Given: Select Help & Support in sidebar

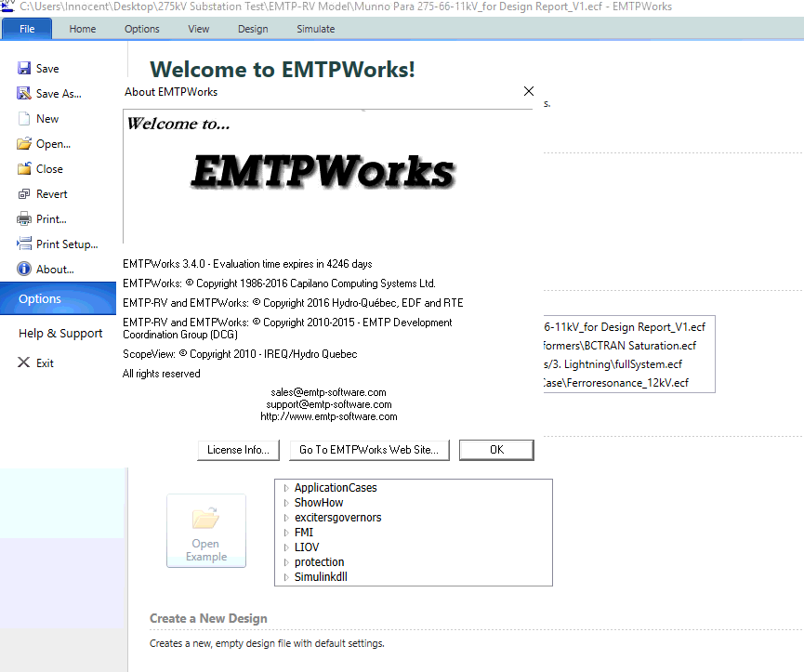Looking at the screenshot, I should (60, 333).
